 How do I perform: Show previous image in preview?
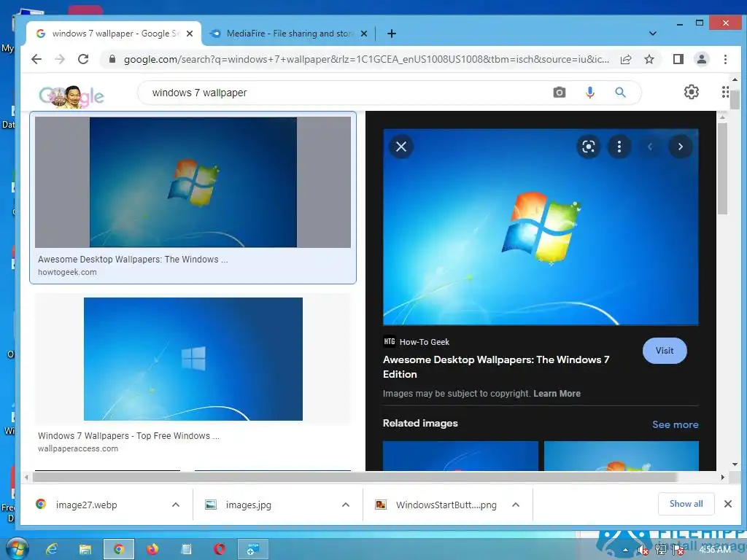tap(650, 147)
